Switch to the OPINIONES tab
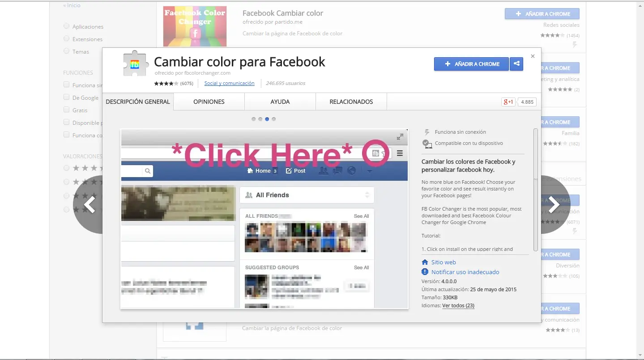 coord(209,102)
